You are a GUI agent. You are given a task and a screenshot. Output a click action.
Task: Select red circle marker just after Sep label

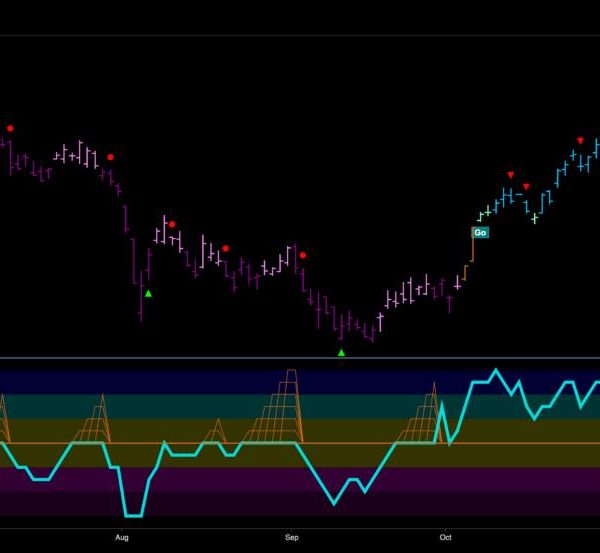[x=303, y=255]
